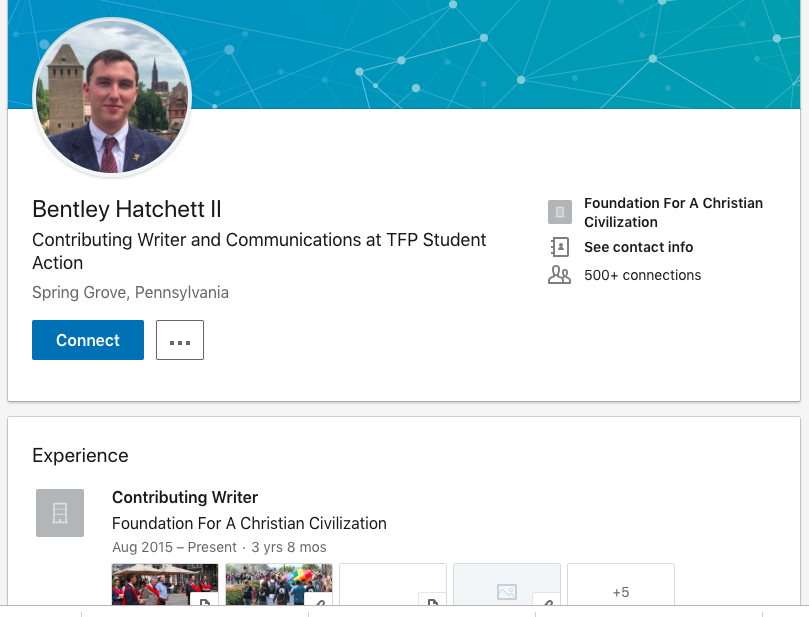Open the circular profile photo
Viewport: 809px width, 617px height.
(112, 97)
